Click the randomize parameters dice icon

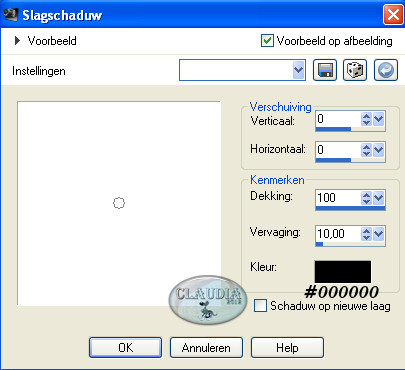tap(355, 70)
